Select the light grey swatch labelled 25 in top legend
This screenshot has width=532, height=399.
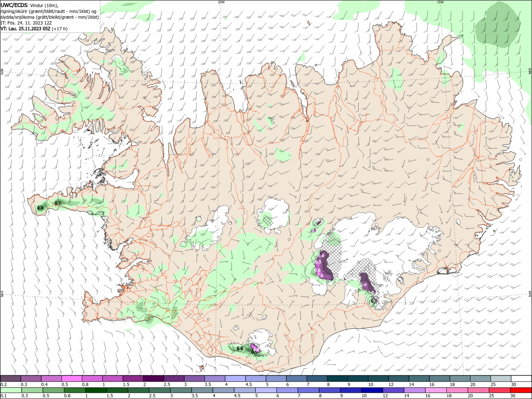(x=500, y=379)
